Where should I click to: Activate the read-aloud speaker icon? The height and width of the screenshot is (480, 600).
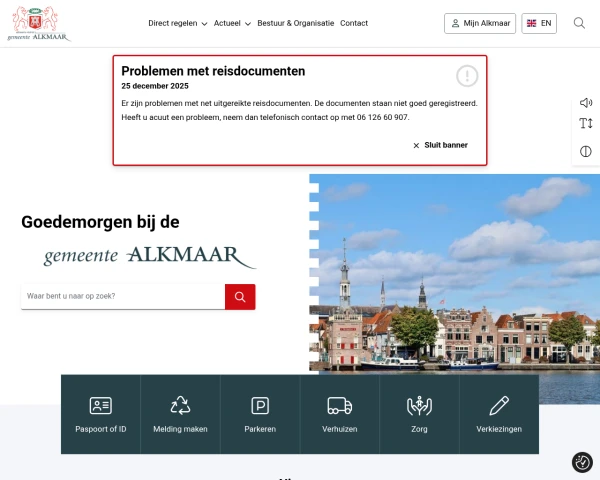click(585, 103)
